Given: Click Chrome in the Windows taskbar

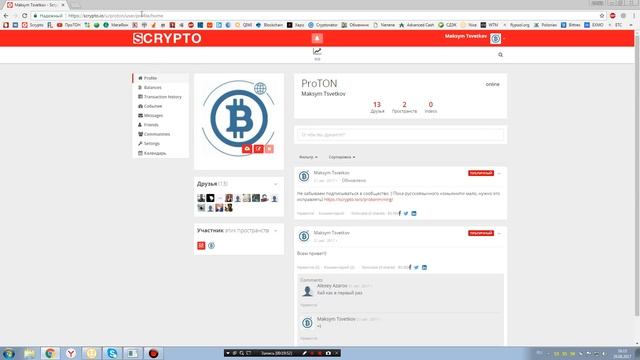Looking at the screenshot, I should [x=50, y=353].
